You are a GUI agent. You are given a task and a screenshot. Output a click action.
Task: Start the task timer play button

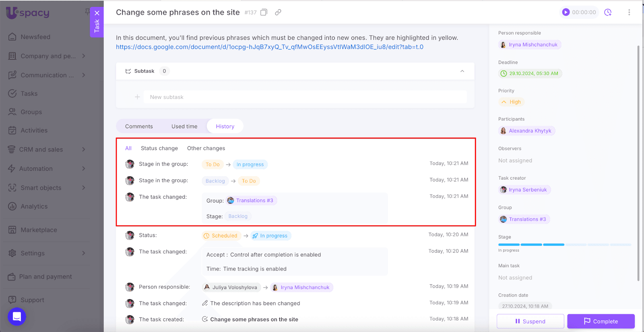pos(566,12)
